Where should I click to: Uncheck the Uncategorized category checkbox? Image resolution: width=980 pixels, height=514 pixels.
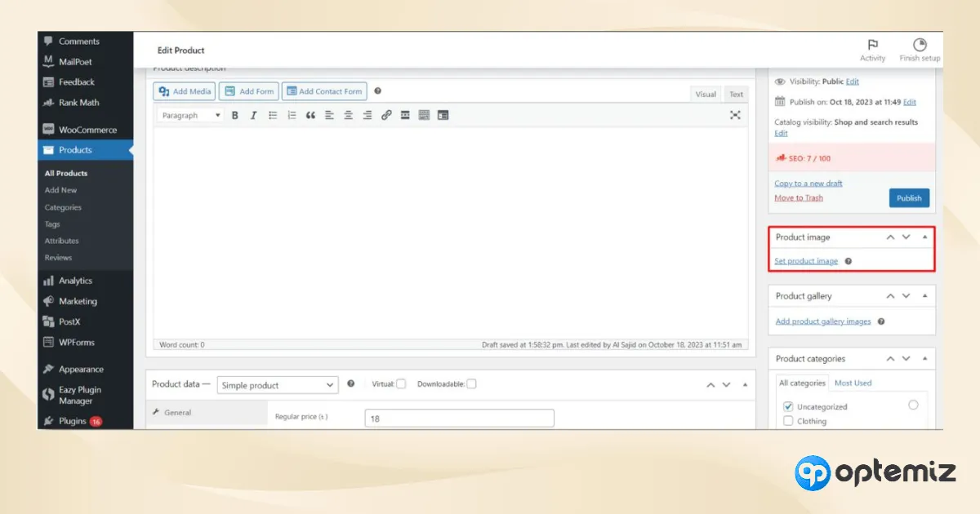pos(788,406)
